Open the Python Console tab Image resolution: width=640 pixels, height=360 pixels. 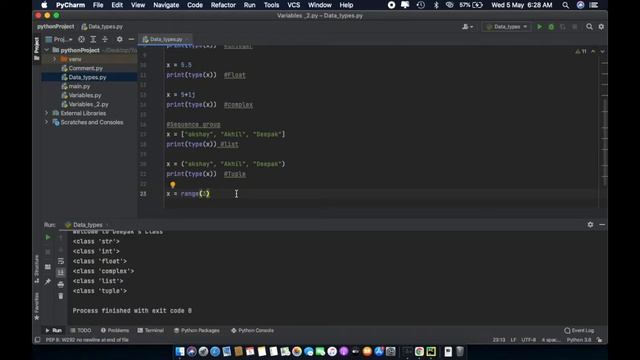click(252, 330)
